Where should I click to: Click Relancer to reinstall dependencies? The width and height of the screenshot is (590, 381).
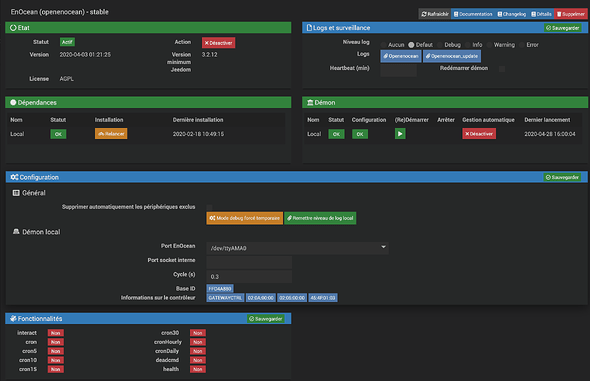(x=111, y=134)
